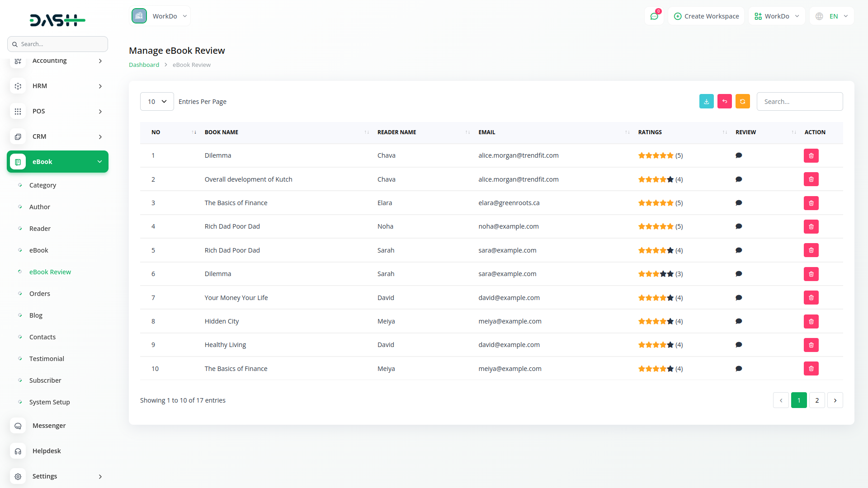Screen dimensions: 868x488
Task: Click the pink undo icon button
Action: (x=724, y=101)
